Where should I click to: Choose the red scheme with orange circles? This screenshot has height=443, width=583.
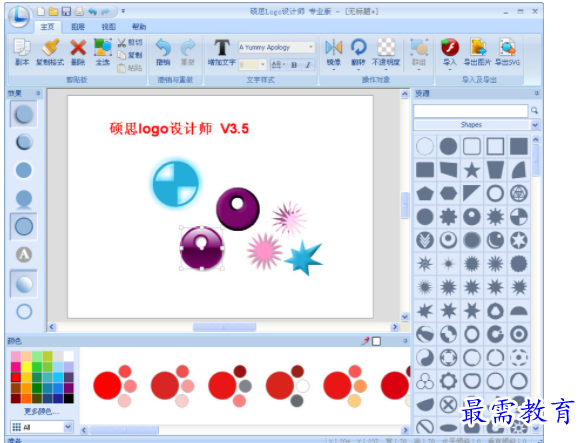[x=345, y=386]
